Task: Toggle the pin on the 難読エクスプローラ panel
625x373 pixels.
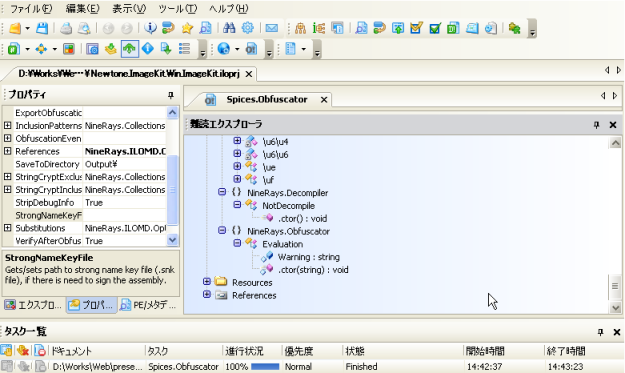Action: [596, 125]
